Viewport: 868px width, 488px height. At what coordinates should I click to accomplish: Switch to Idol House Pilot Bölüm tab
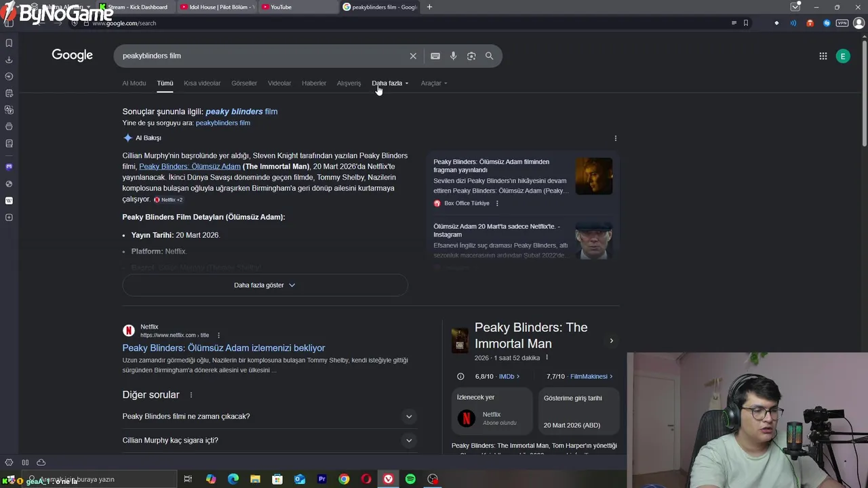point(217,7)
